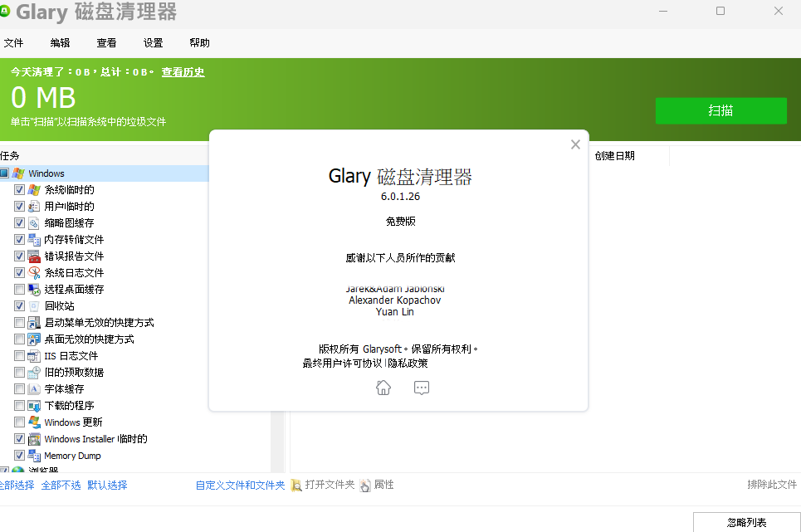Screen dimensions: 801x532
Task: Click the 缩略图缓存 item icon
Action: click(x=34, y=223)
